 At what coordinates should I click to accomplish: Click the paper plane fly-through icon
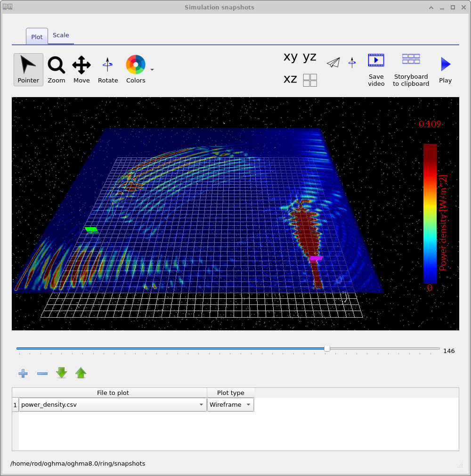[333, 62]
